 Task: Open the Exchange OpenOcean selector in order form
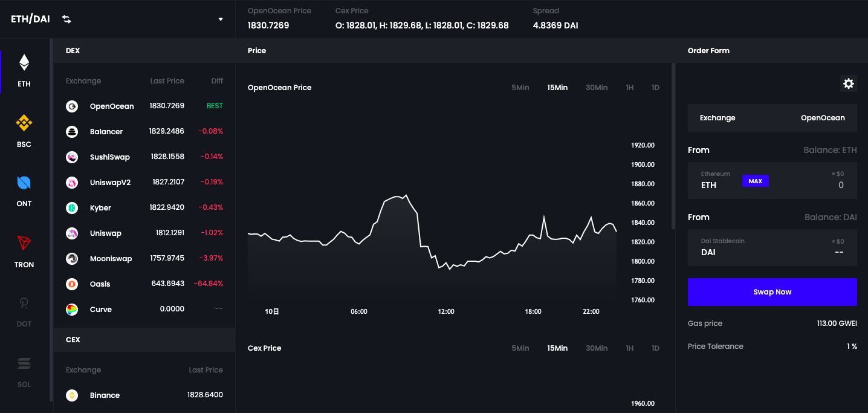click(772, 118)
